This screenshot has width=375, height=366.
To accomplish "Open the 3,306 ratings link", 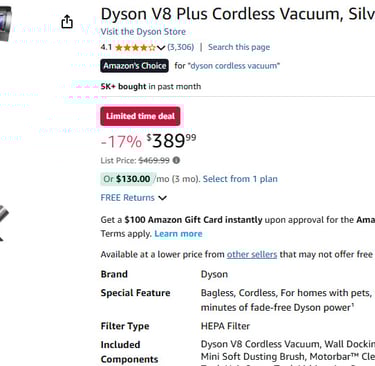I will pyautogui.click(x=180, y=47).
